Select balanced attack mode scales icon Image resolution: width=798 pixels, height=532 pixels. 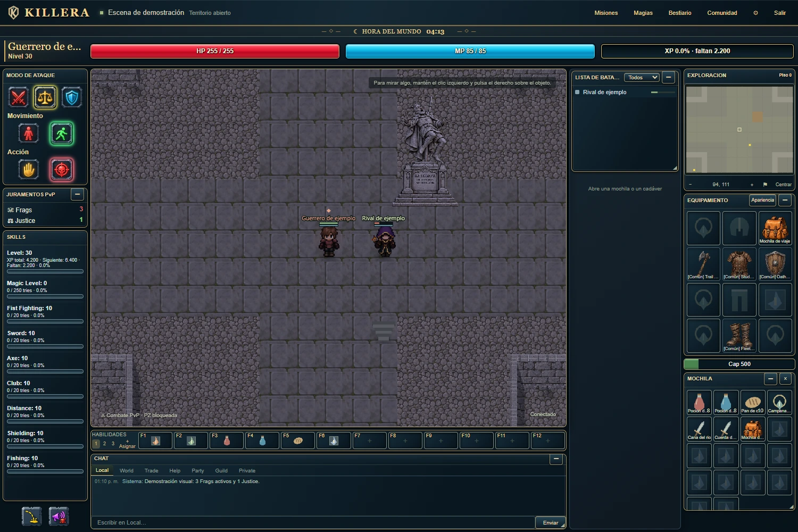(45, 97)
